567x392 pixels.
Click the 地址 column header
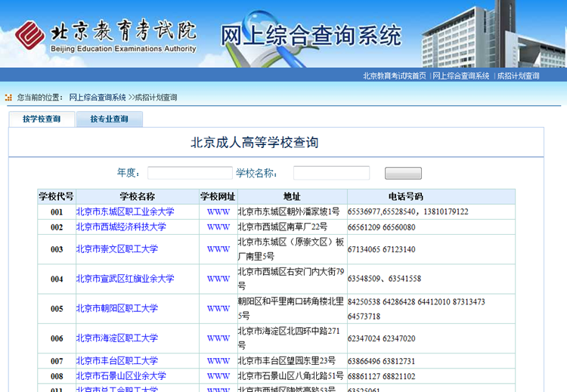292,196
